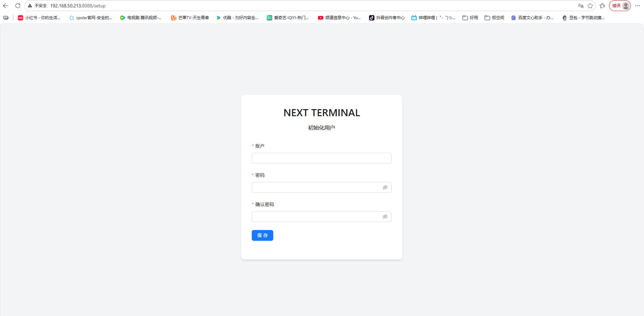This screenshot has width=644, height=316.
Task: Click the browser back arrow
Action: (x=6, y=6)
